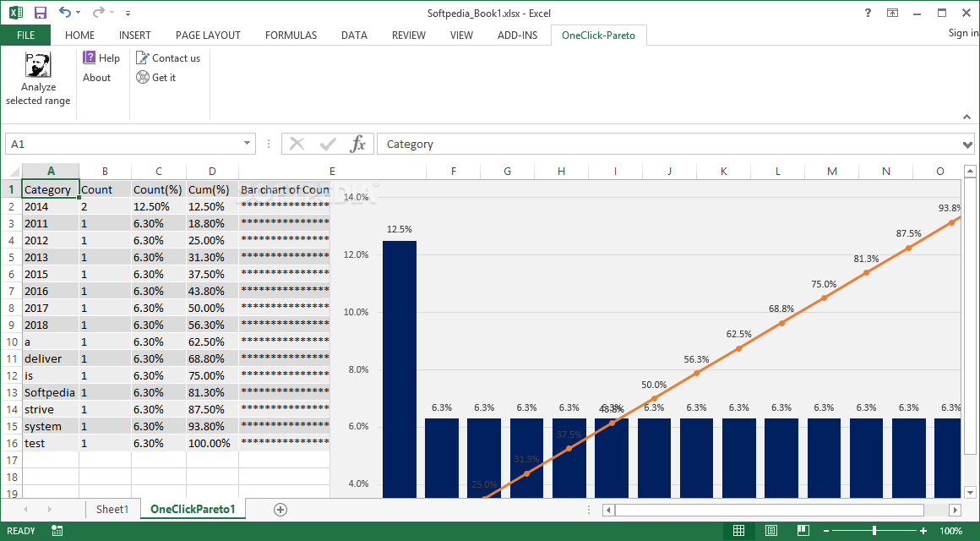Open the FORMULAS tab
This screenshot has width=980, height=541.
pyautogui.click(x=291, y=35)
